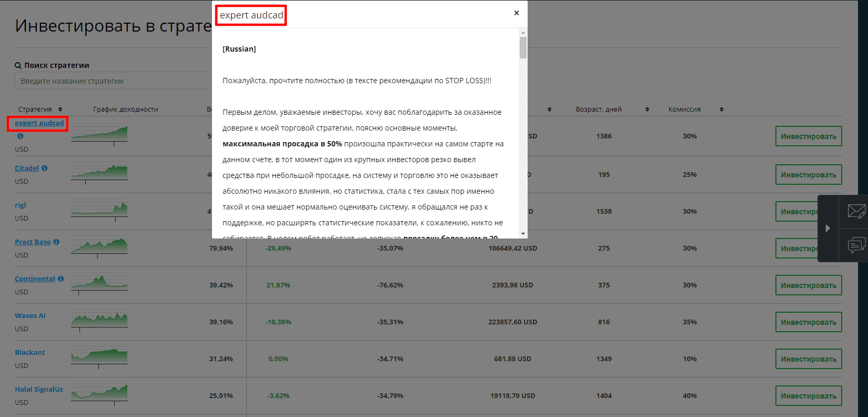This screenshot has width=868, height=417.
Task: Open Waves AI profitability chart thumbnail
Action: 99,321
